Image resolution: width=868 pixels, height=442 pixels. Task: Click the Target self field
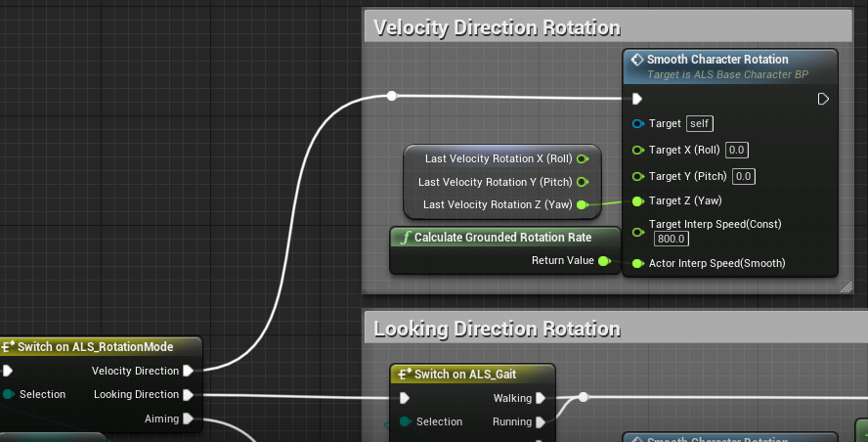pos(699,124)
